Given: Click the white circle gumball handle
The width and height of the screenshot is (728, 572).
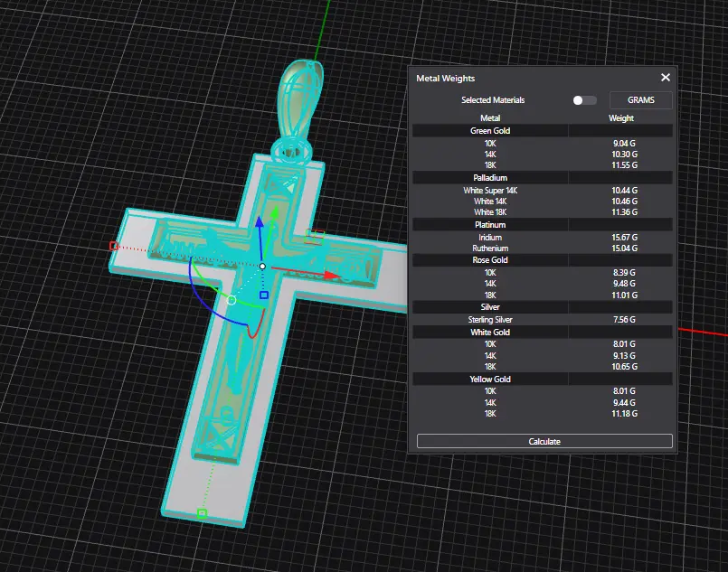Looking at the screenshot, I should [232, 300].
